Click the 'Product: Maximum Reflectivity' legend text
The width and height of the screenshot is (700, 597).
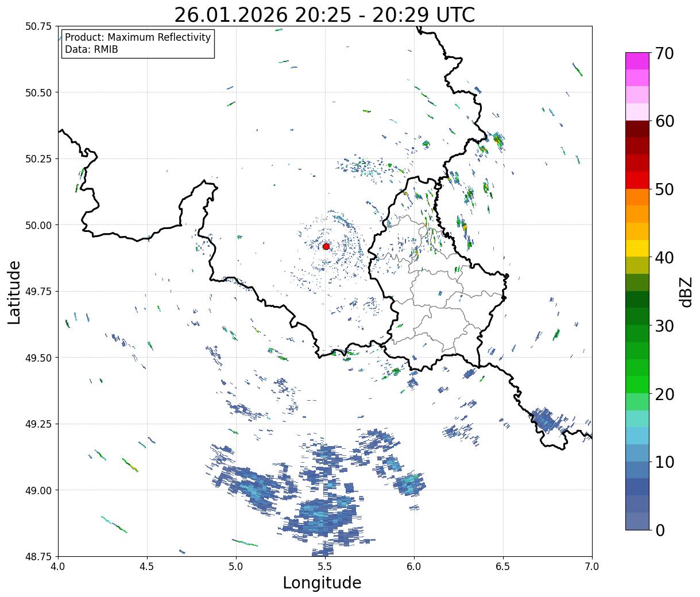click(138, 37)
